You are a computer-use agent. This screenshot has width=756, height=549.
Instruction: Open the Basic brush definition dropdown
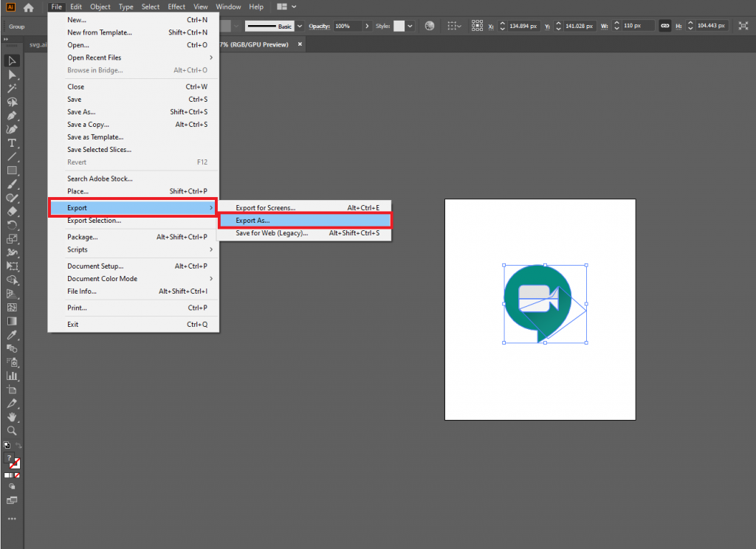298,25
